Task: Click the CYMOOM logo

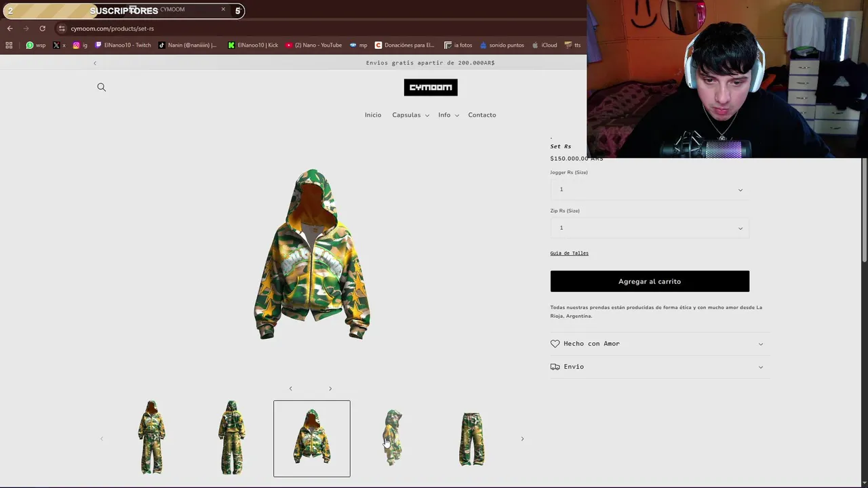Action: [431, 87]
